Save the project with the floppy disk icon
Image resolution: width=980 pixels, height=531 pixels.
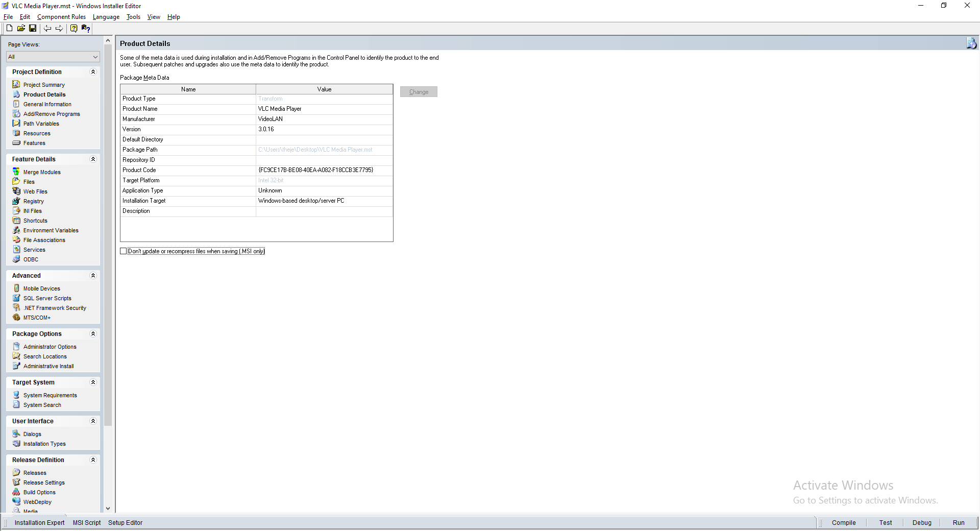[x=33, y=29]
